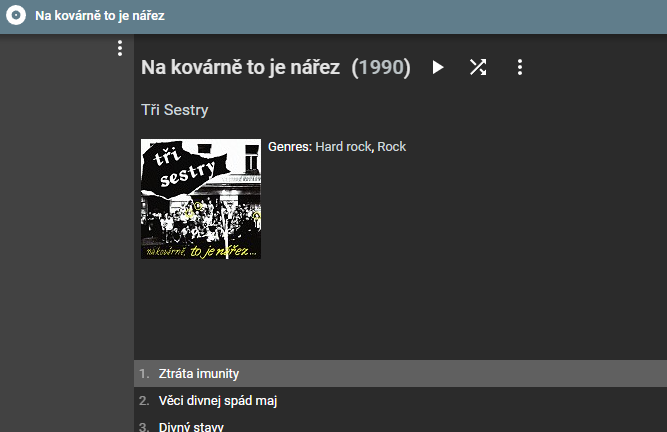Click track number 2 in the list
This screenshot has width=667, height=432.
point(144,401)
